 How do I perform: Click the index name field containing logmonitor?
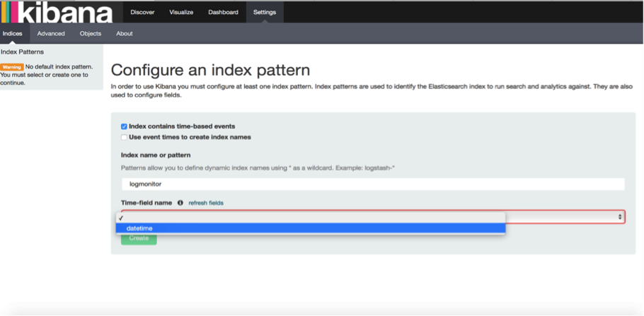pos(373,185)
